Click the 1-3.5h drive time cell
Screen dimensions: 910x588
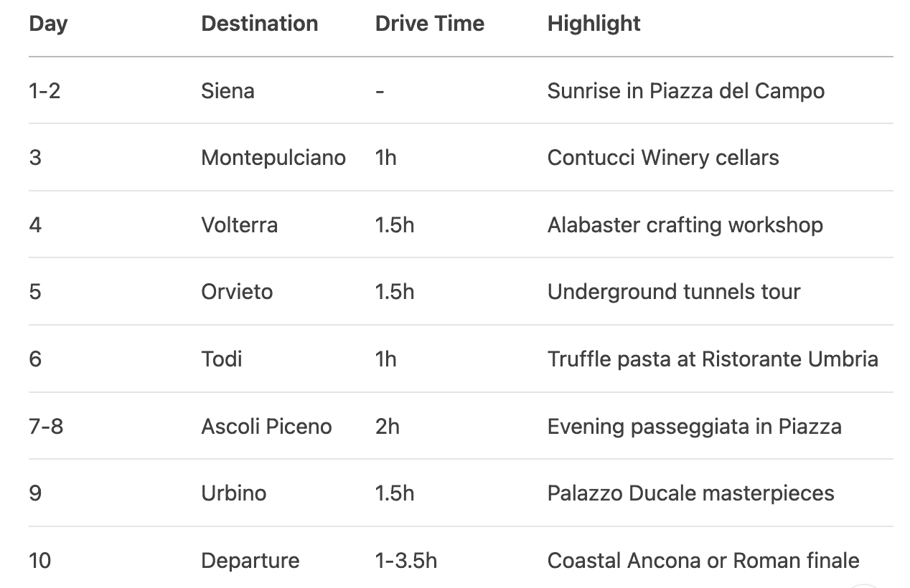(x=405, y=561)
